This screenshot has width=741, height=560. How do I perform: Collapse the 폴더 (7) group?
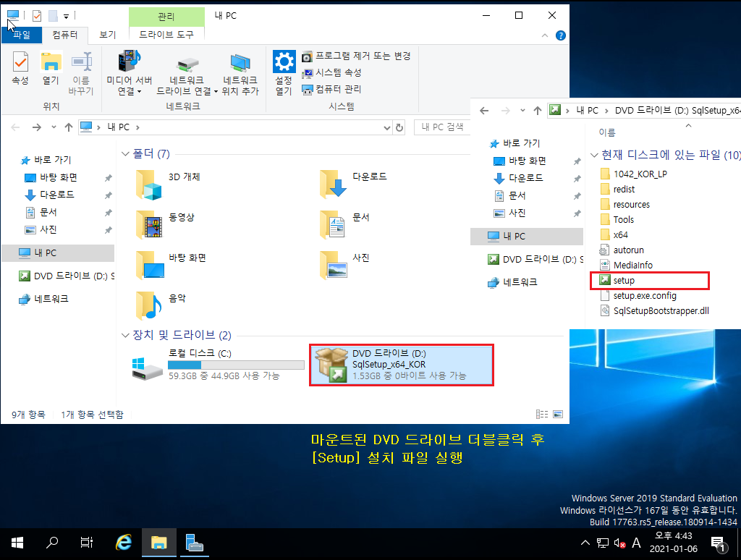tap(125, 154)
